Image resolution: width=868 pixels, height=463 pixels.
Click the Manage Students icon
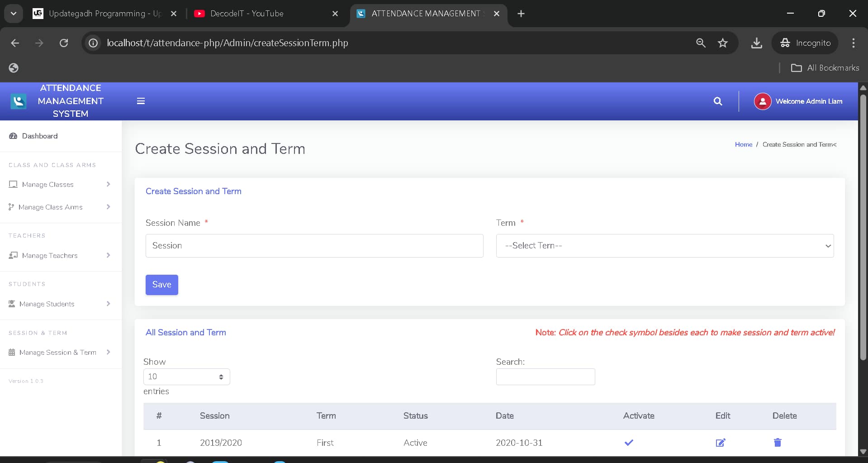[x=12, y=304]
